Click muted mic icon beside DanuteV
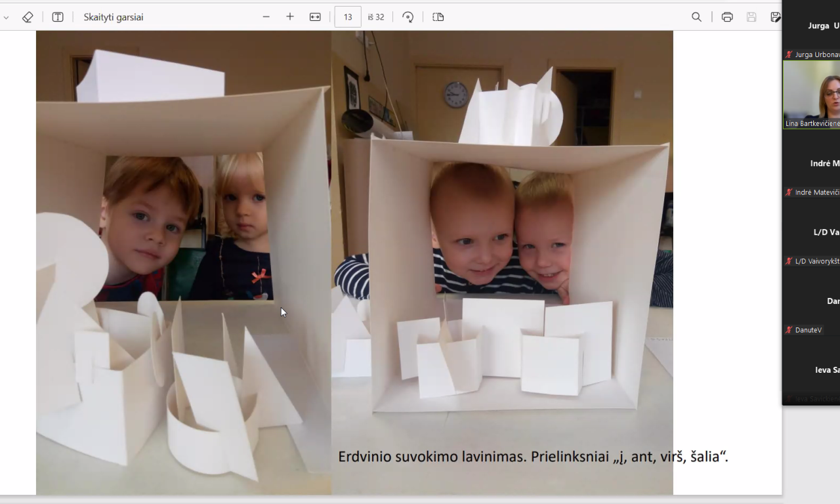Viewport: 840px width, 504px height. tap(789, 330)
